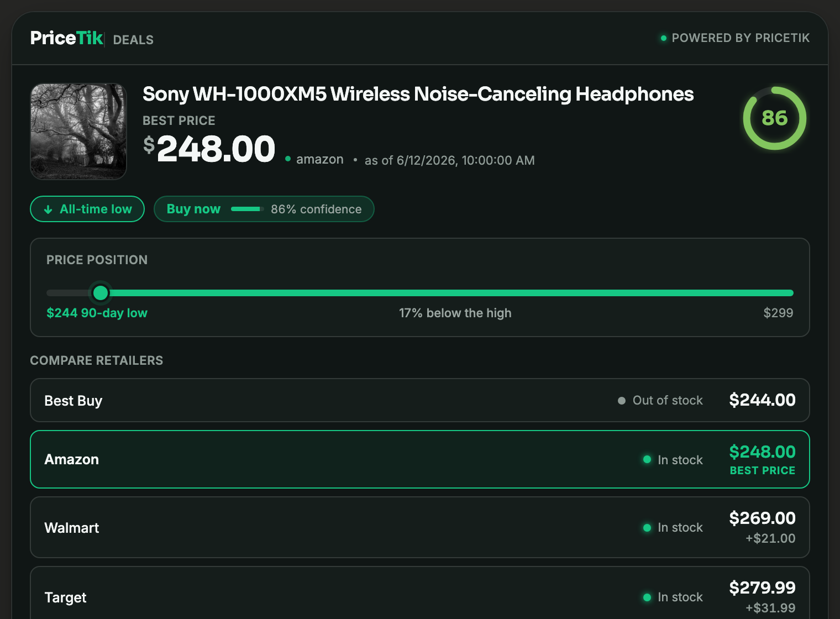Click the BEST PRICE tag under Amazon price
The width and height of the screenshot is (840, 619).
[763, 470]
